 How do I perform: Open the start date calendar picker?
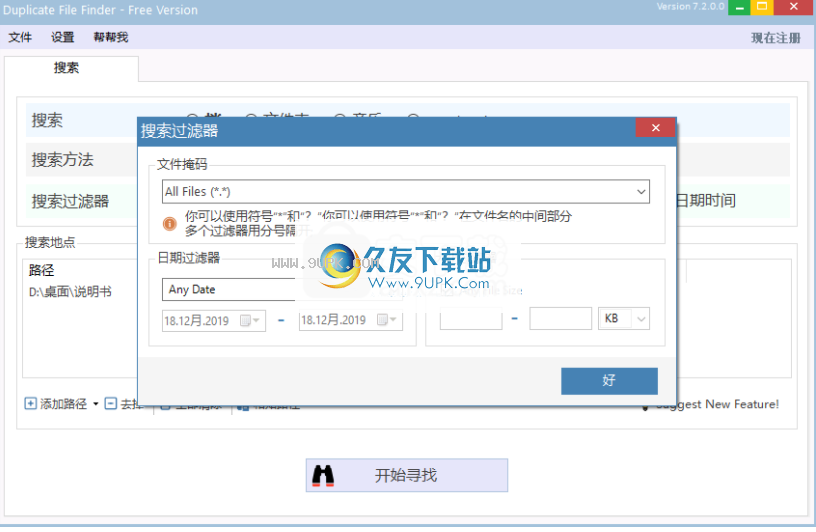(251, 320)
